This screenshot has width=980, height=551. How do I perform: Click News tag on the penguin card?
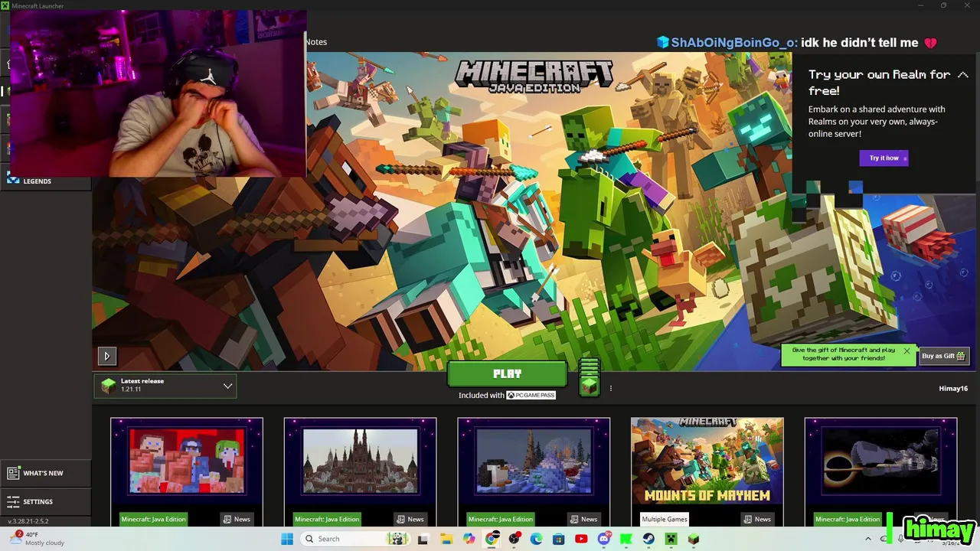[583, 519]
